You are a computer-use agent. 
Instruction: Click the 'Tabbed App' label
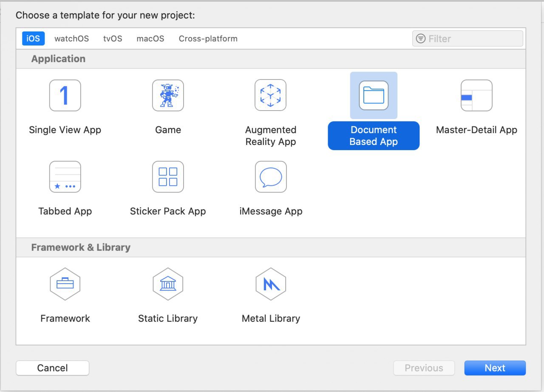tap(65, 211)
